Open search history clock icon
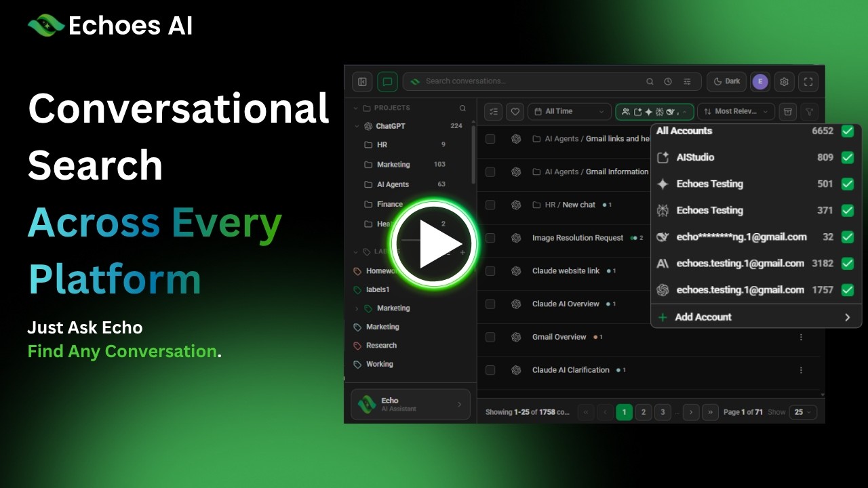Image resolution: width=868 pixels, height=488 pixels. coord(668,81)
